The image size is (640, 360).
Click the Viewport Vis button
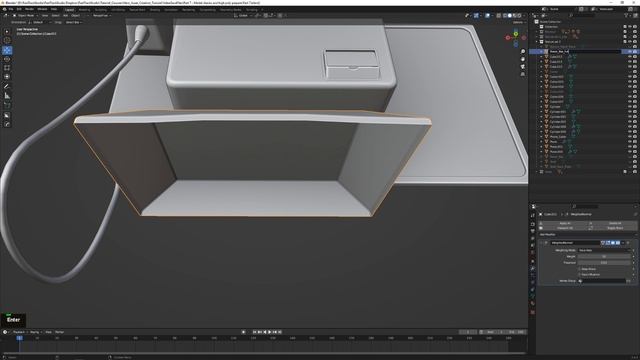(x=564, y=228)
